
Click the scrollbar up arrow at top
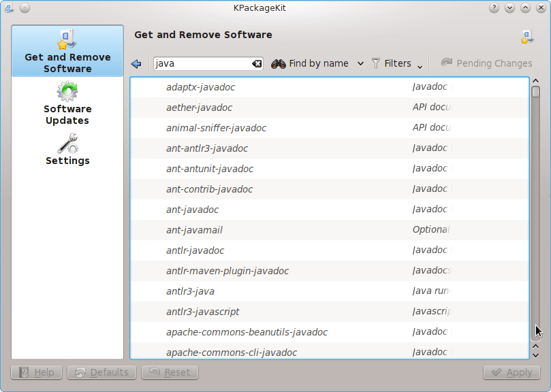pos(535,81)
